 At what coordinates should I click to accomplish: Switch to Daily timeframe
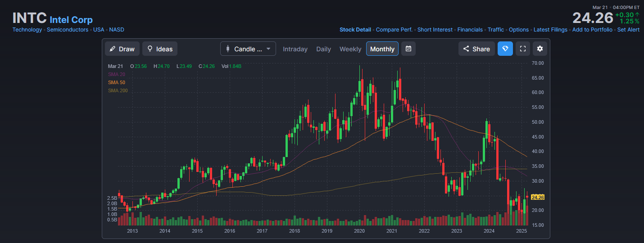[x=323, y=49]
